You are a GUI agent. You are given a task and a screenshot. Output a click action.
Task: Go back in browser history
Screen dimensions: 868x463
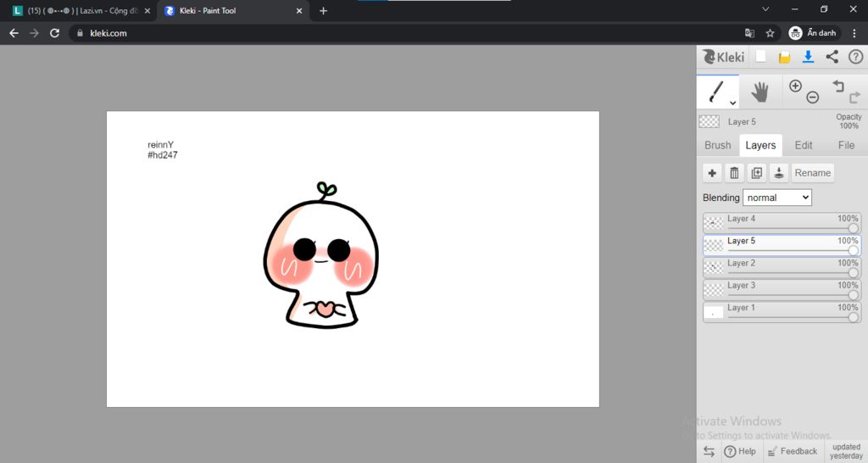pos(14,33)
